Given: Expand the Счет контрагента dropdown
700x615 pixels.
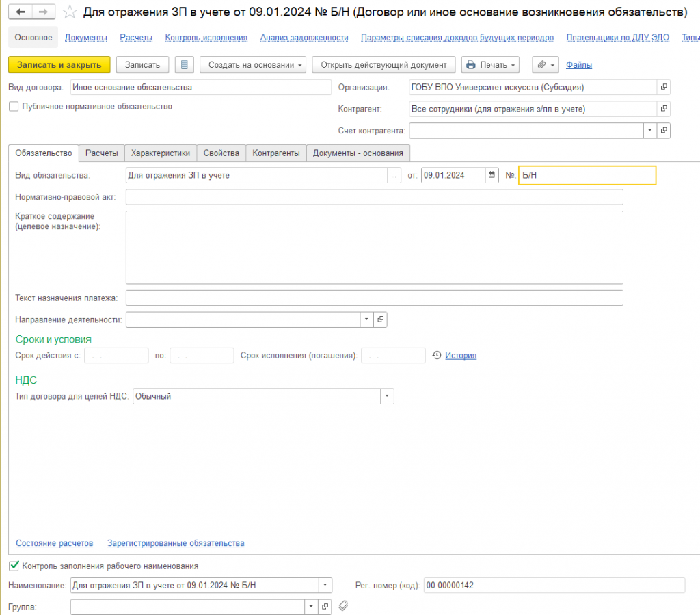Looking at the screenshot, I should [650, 131].
